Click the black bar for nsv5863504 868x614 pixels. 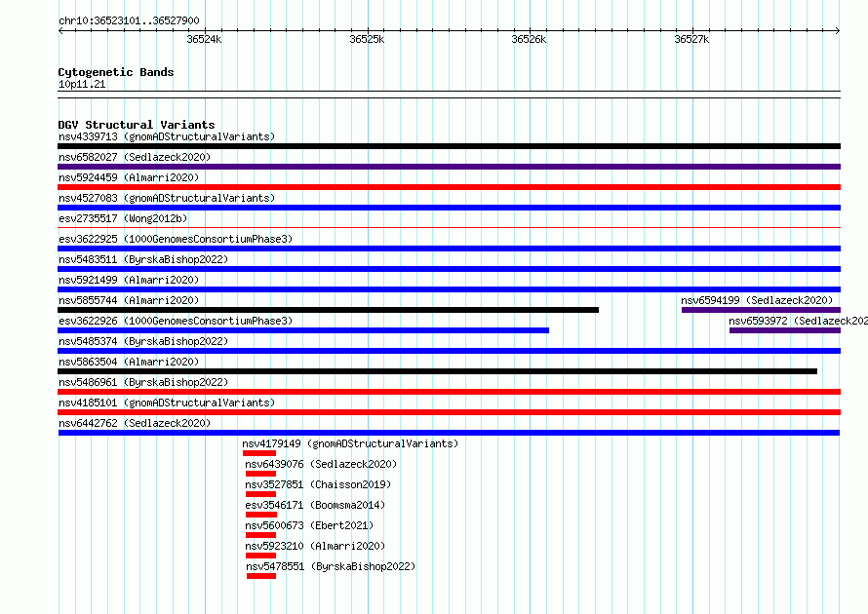tap(437, 371)
